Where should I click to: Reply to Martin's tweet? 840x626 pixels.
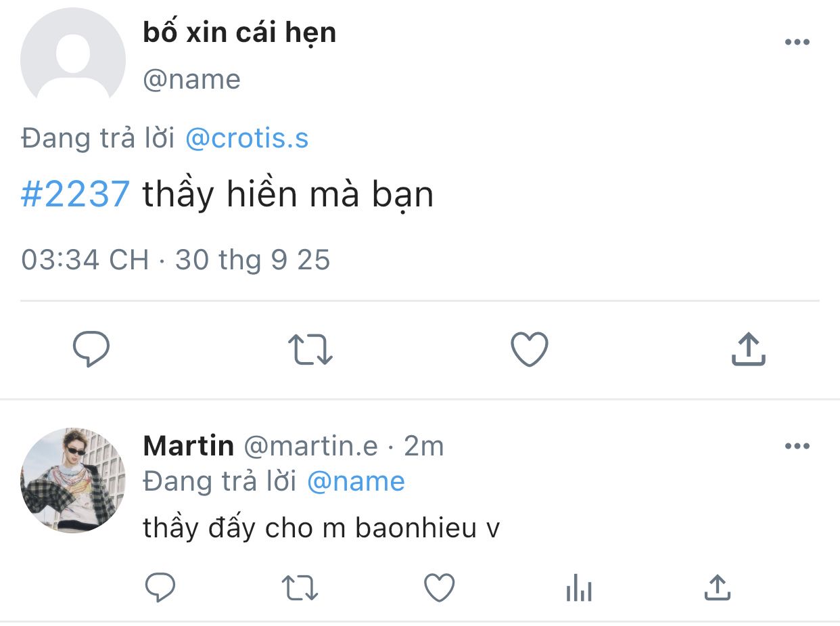pos(160,587)
